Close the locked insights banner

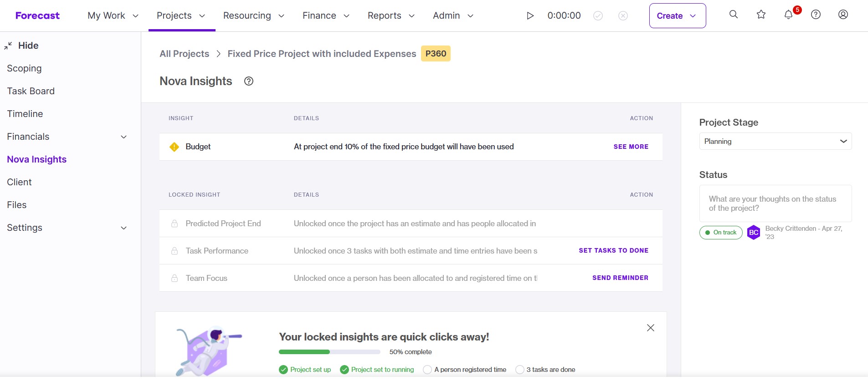(651, 328)
